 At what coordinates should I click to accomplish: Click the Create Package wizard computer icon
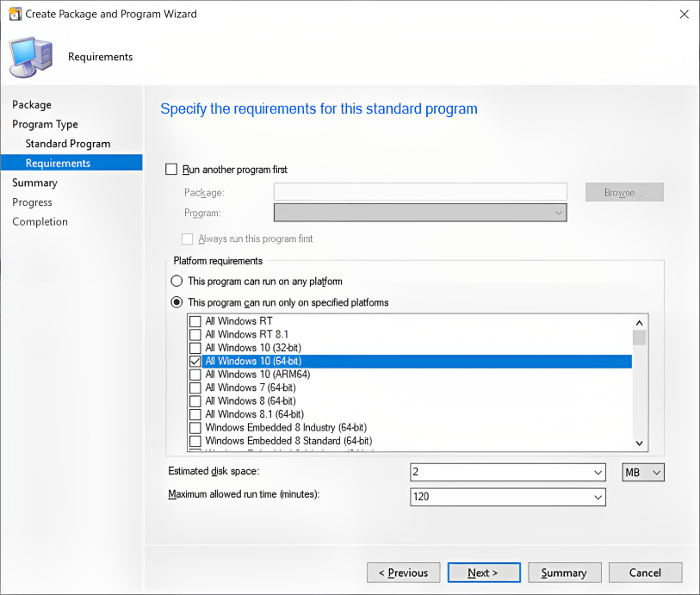pos(30,57)
